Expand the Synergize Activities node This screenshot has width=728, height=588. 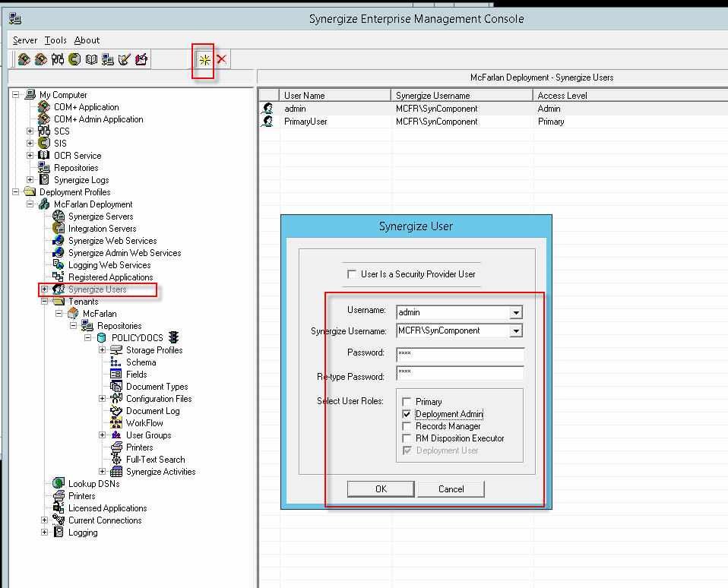[x=102, y=472]
